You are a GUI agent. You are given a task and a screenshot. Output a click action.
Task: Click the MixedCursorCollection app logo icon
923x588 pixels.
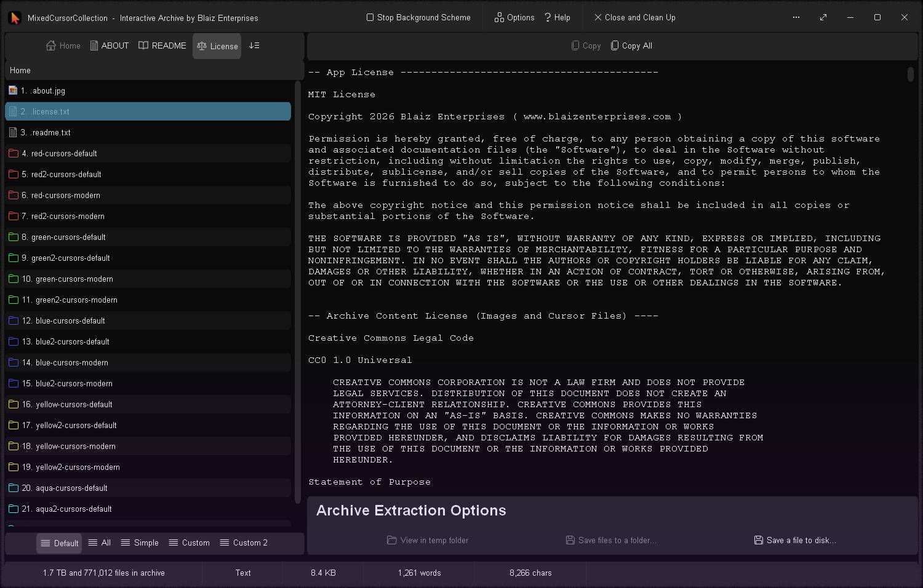15,18
